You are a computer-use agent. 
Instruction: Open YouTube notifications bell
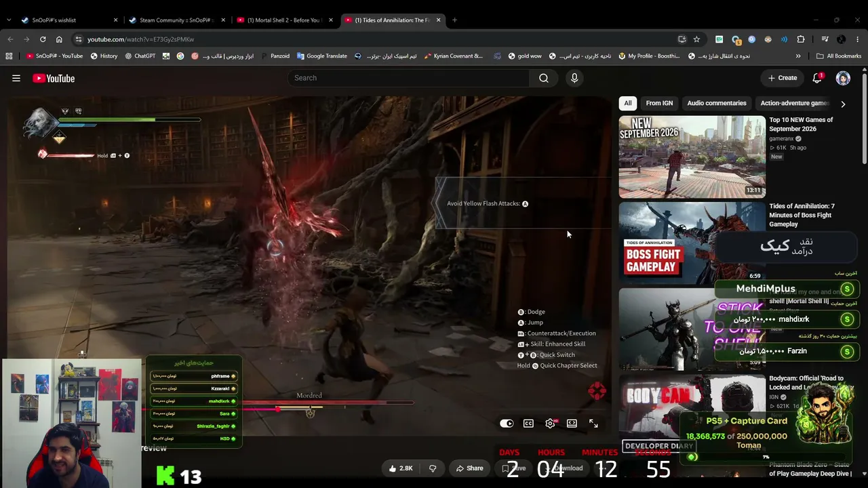click(x=817, y=78)
